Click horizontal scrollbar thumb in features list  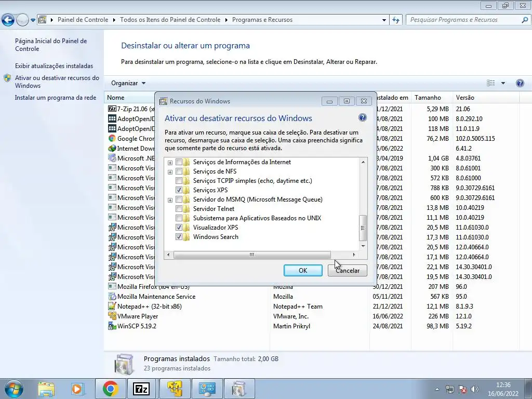tap(252, 255)
